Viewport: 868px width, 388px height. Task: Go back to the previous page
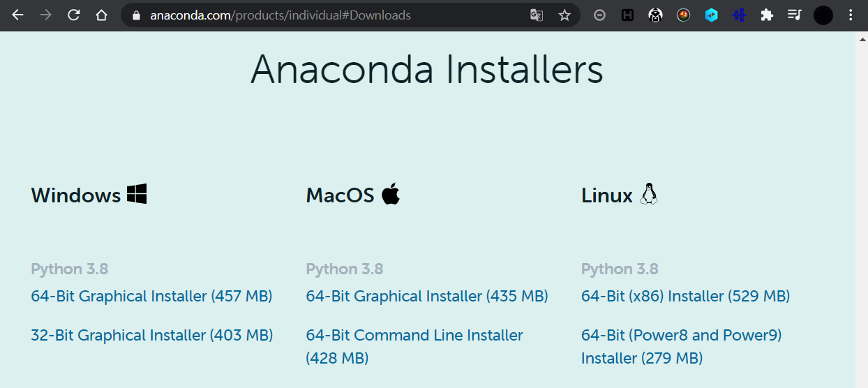tap(17, 15)
